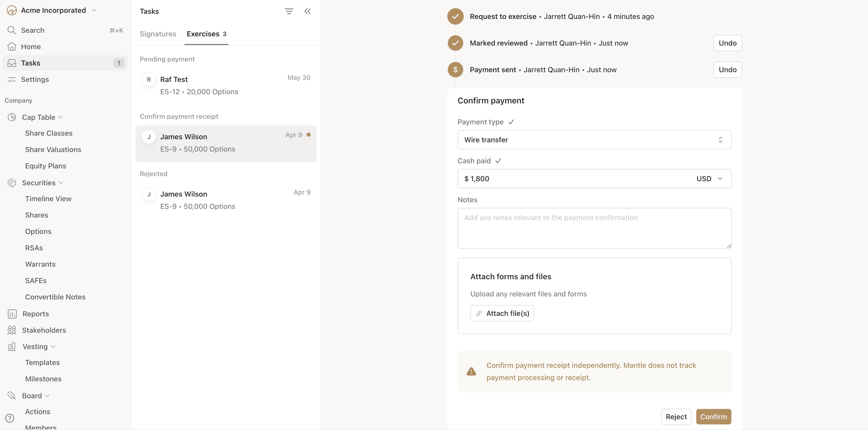This screenshot has height=430, width=868.
Task: Click the filter icon in Tasks header
Action: pos(289,11)
